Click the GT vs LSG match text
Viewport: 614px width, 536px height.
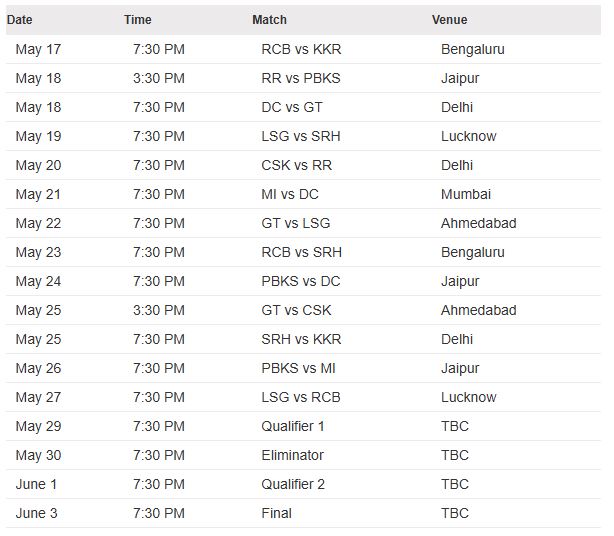click(x=296, y=223)
